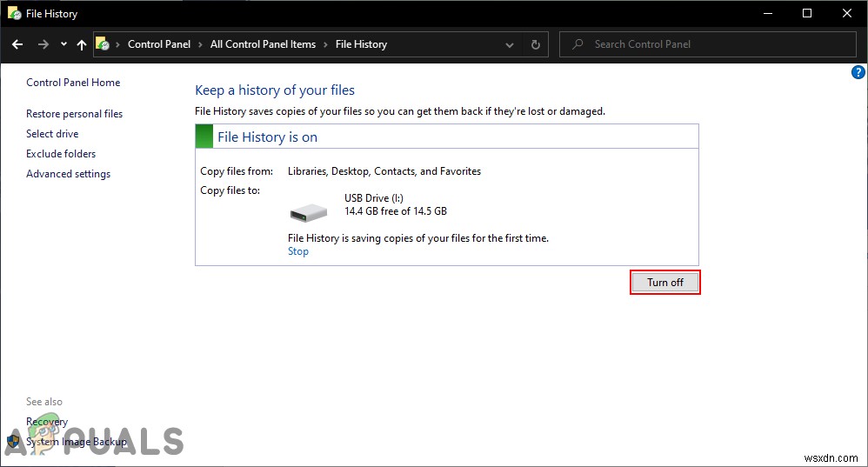
Task: Click the File History address bar icon
Action: [x=103, y=43]
